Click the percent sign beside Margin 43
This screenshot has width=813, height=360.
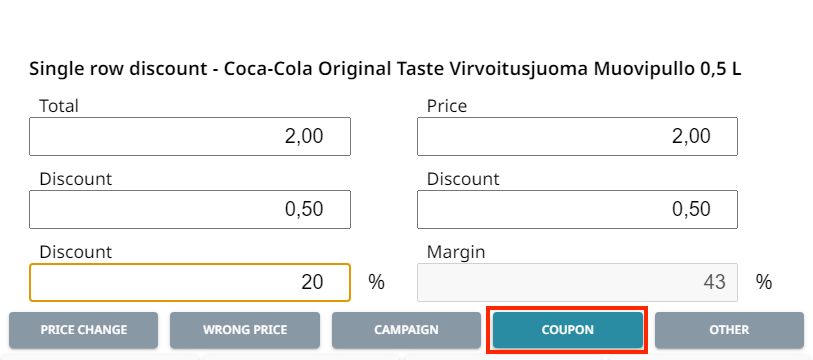point(764,283)
